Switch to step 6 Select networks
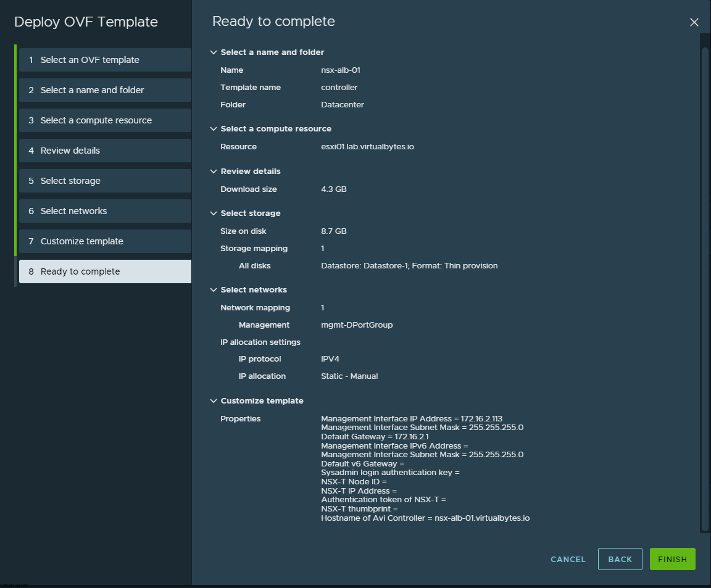Image resolution: width=711 pixels, height=588 pixels. coord(105,211)
